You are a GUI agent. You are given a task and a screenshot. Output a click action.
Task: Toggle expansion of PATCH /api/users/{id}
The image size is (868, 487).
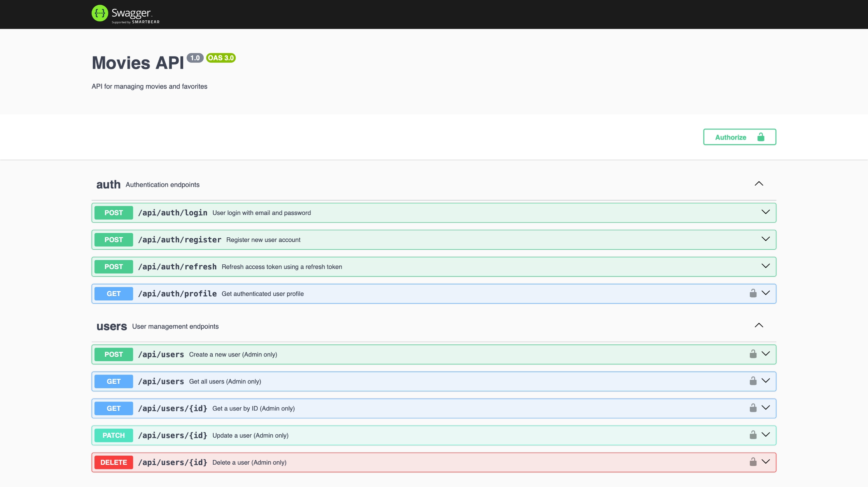[766, 435]
